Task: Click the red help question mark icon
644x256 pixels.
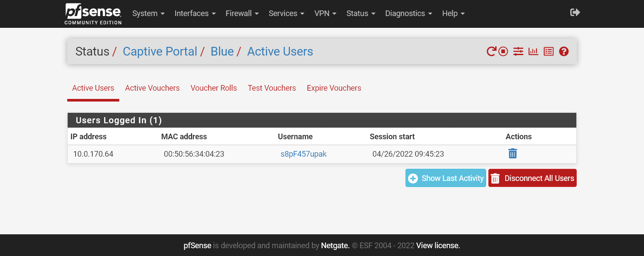Action: tap(564, 52)
